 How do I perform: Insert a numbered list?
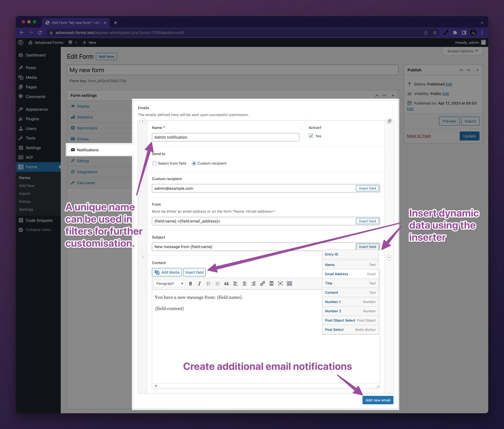217,283
